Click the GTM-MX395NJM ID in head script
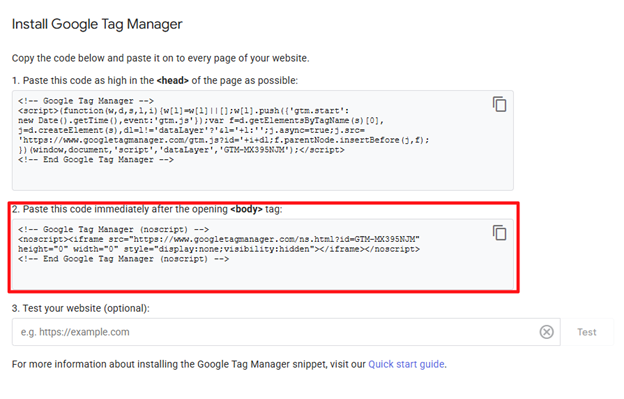This screenshot has width=624, height=399. (x=254, y=150)
